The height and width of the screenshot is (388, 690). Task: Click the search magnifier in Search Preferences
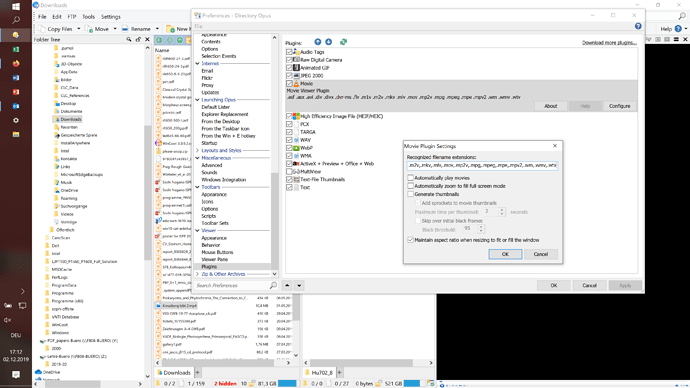click(x=273, y=286)
